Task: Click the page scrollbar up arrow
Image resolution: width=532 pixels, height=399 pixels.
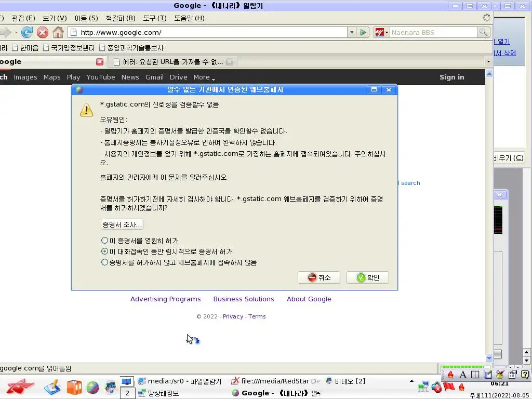Action: (489, 74)
